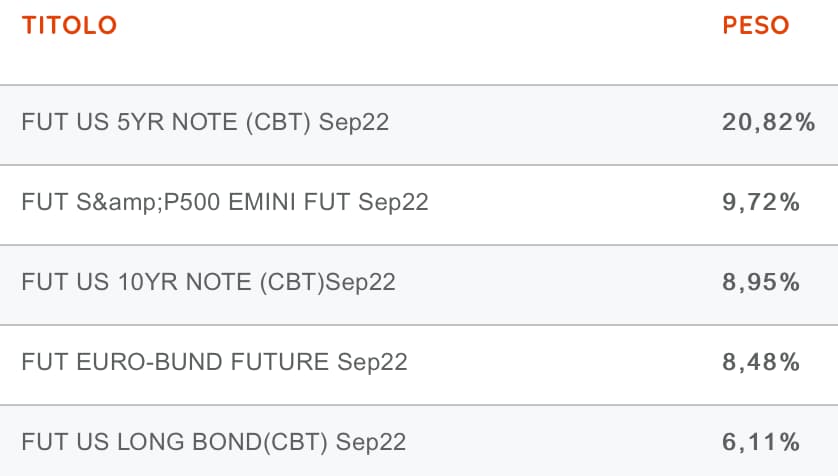Open the FUT S&amp;P500 EMINI FUT entry
This screenshot has height=476, width=838.
(x=225, y=203)
